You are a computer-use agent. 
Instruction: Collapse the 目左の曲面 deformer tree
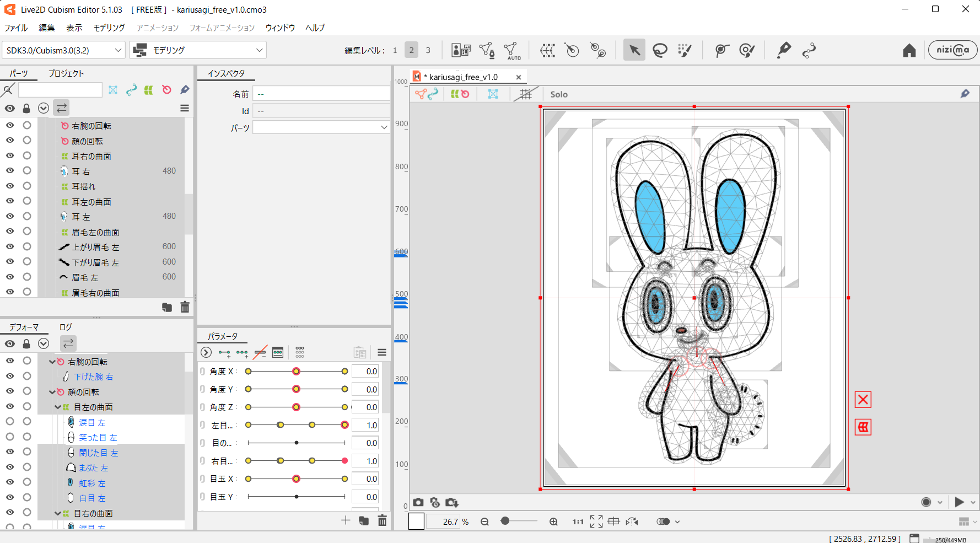[58, 407]
